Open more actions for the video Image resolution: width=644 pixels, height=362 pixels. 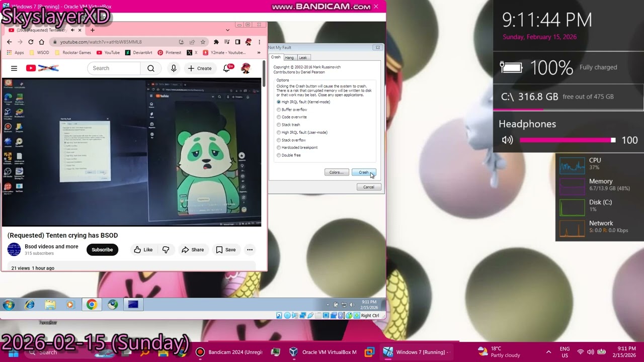pyautogui.click(x=250, y=250)
